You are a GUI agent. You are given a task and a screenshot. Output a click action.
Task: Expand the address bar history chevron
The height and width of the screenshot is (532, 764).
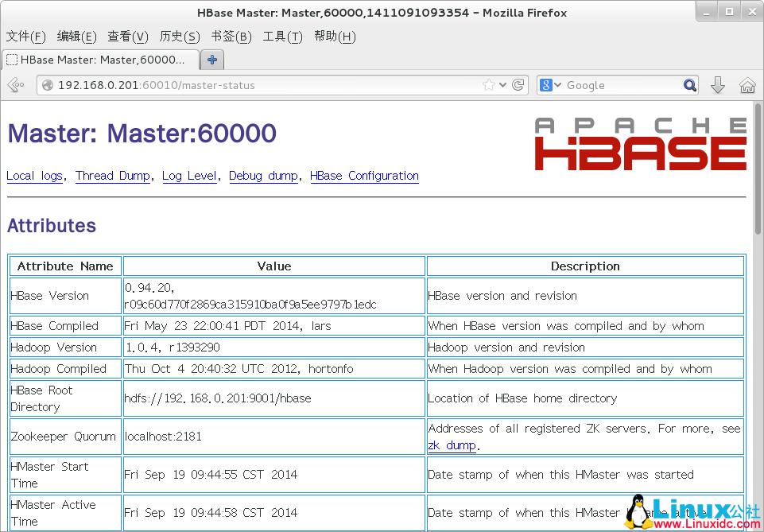coord(503,85)
